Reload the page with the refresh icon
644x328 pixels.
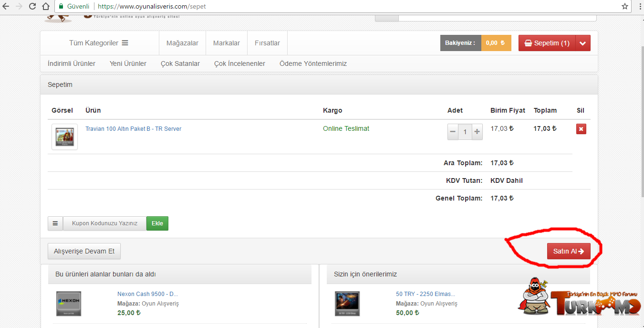32,7
